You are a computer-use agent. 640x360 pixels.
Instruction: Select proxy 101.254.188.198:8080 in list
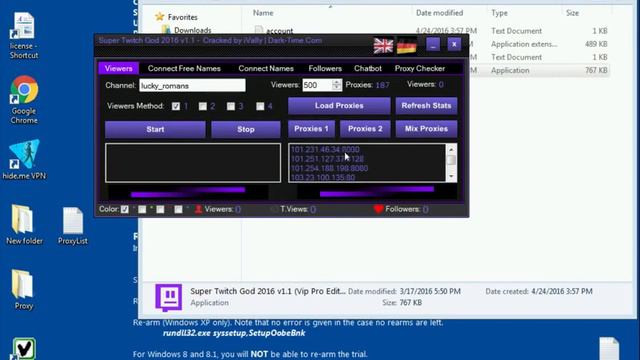[x=329, y=168]
